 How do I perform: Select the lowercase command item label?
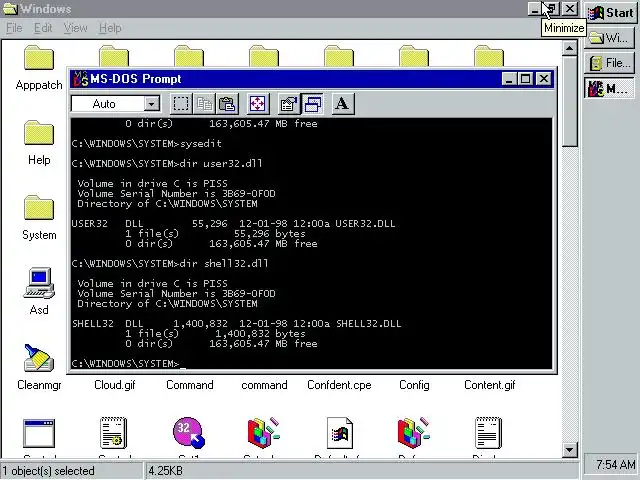(264, 385)
